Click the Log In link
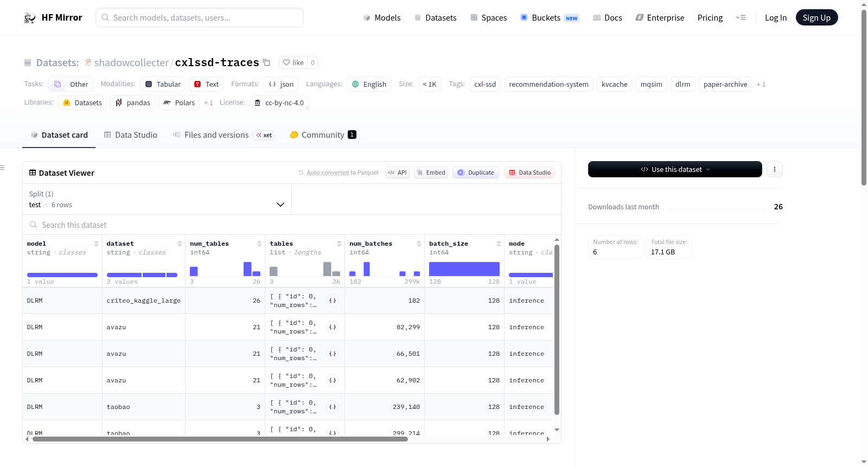The height and width of the screenshot is (467, 868). point(776,18)
